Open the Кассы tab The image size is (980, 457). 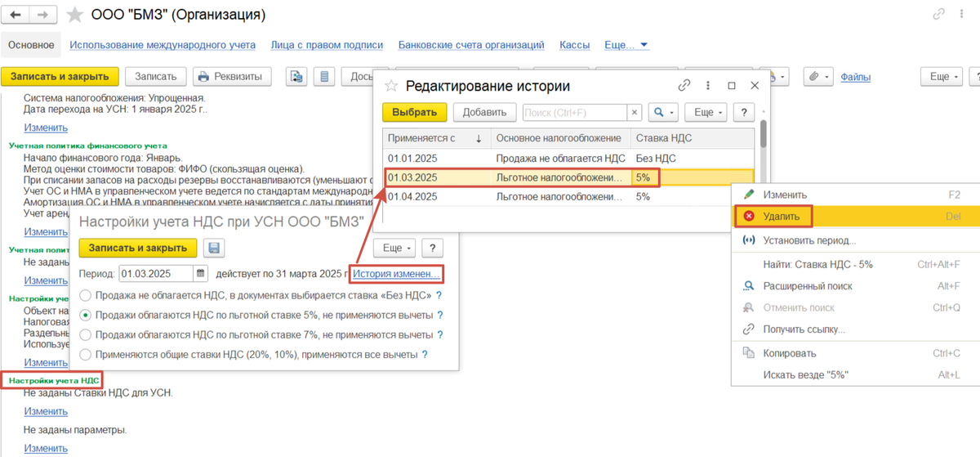point(574,45)
